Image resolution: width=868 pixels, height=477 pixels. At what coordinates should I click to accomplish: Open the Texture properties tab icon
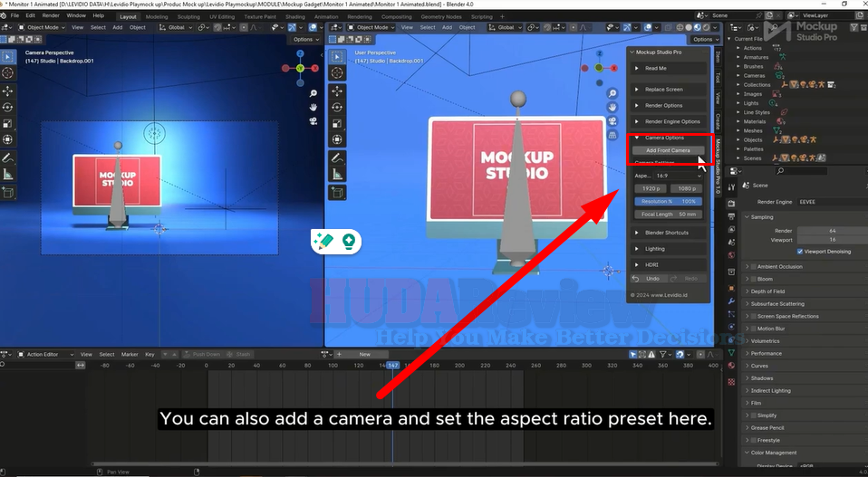click(x=731, y=382)
